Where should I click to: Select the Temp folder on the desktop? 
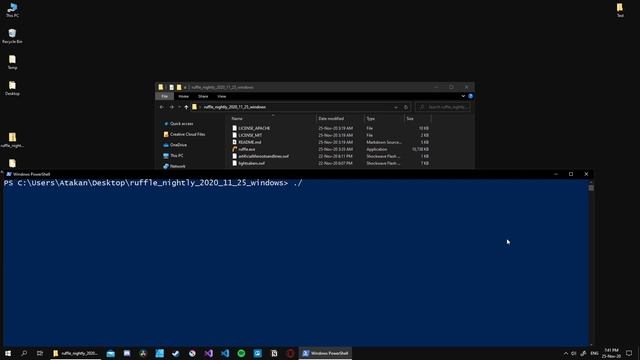(x=12, y=62)
